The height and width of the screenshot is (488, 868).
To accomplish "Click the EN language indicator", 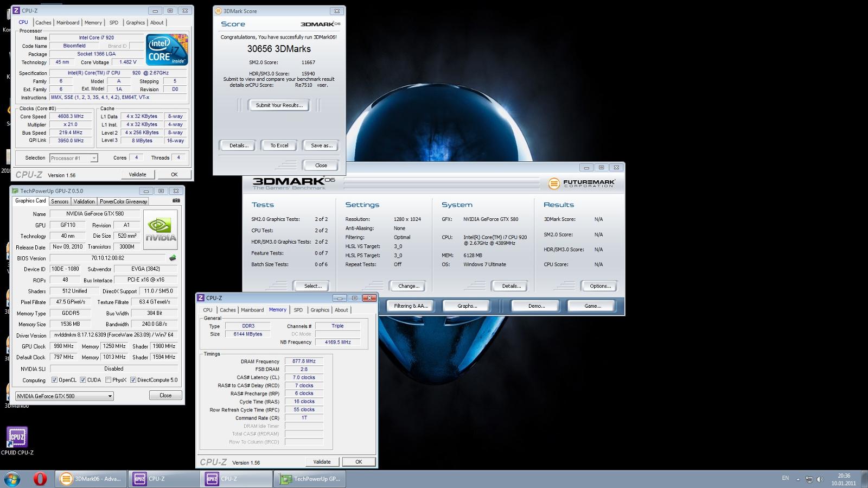I will pyautogui.click(x=785, y=478).
